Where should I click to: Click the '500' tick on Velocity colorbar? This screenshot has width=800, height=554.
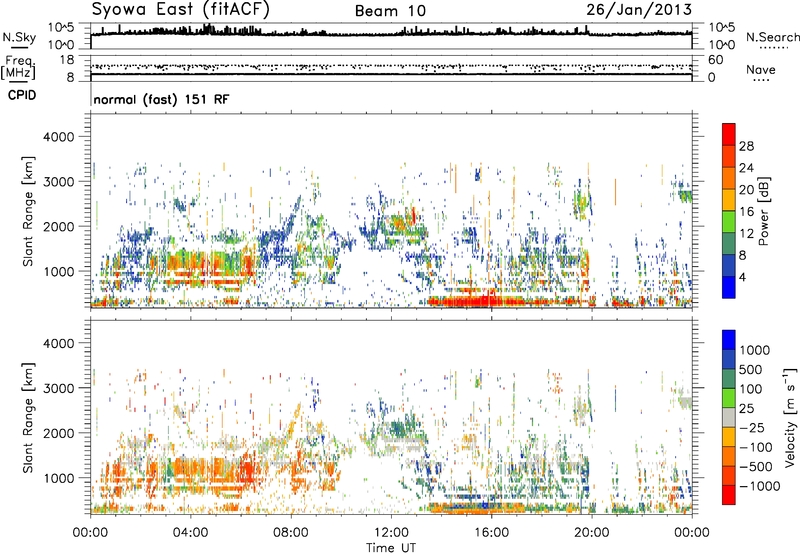point(751,369)
